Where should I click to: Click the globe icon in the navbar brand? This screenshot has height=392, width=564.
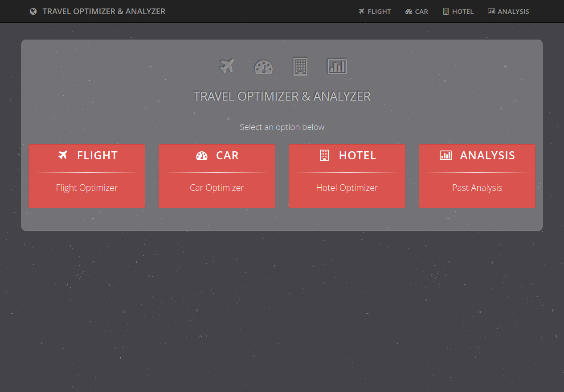point(33,12)
